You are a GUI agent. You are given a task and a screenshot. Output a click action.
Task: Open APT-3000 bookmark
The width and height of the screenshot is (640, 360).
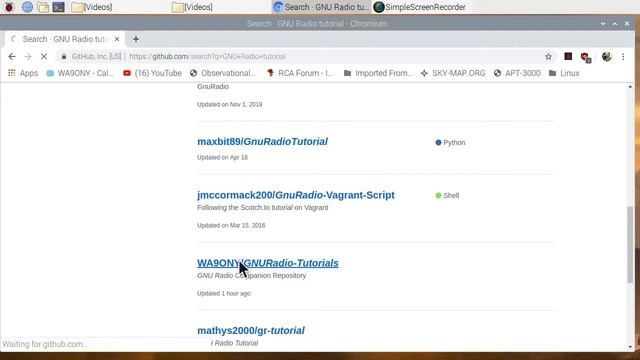[517, 73]
